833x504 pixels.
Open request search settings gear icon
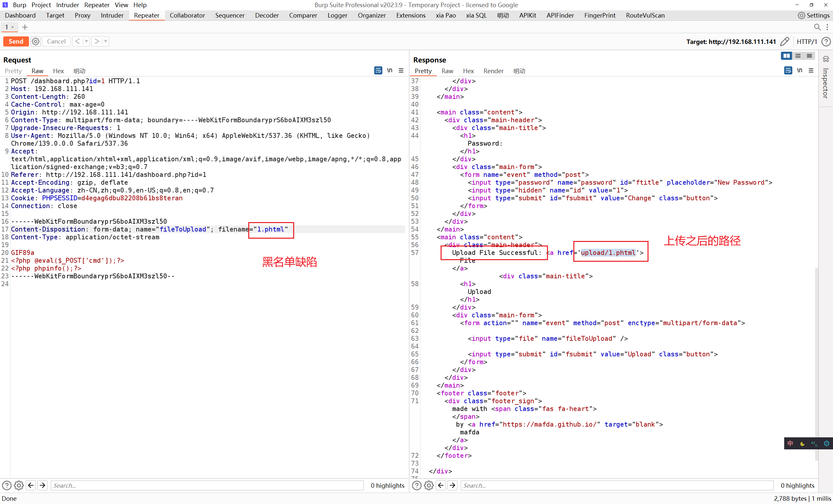tap(19, 485)
